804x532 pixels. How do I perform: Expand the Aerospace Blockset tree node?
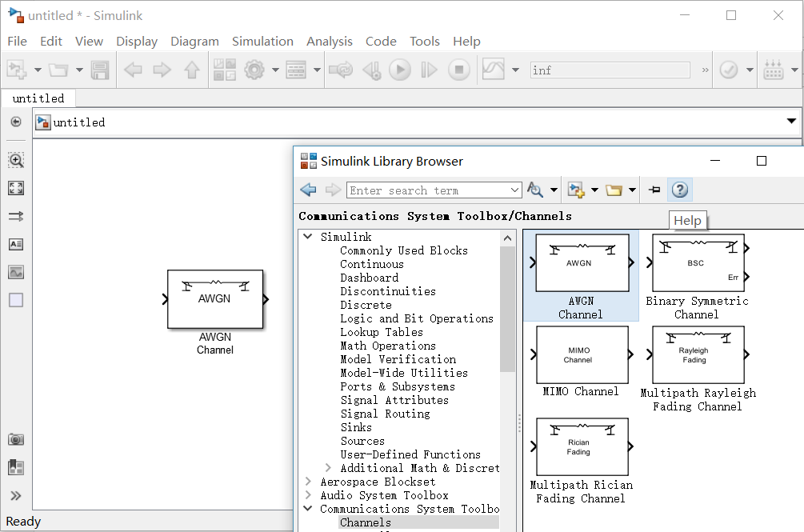coord(308,482)
